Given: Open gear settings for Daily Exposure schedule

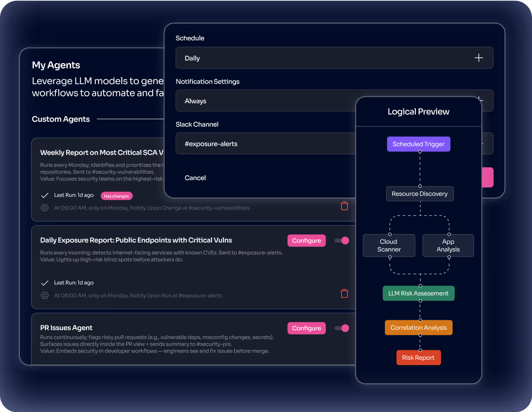Looking at the screenshot, I should pos(45,295).
